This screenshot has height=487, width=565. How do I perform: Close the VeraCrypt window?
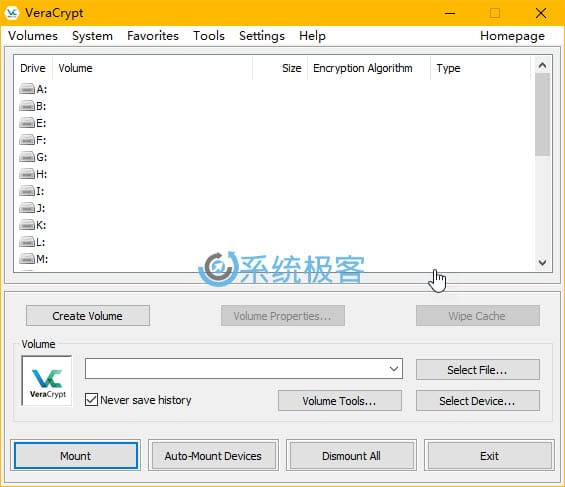[540, 13]
